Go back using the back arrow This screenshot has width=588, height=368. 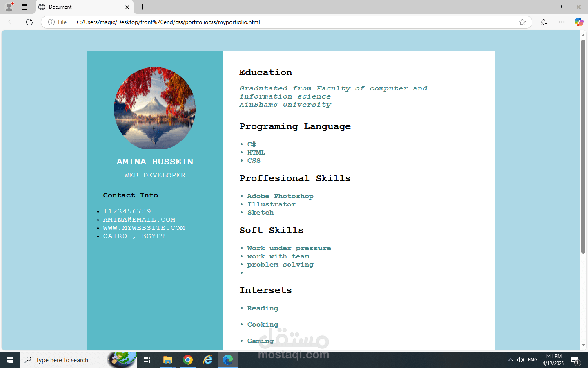click(x=11, y=22)
